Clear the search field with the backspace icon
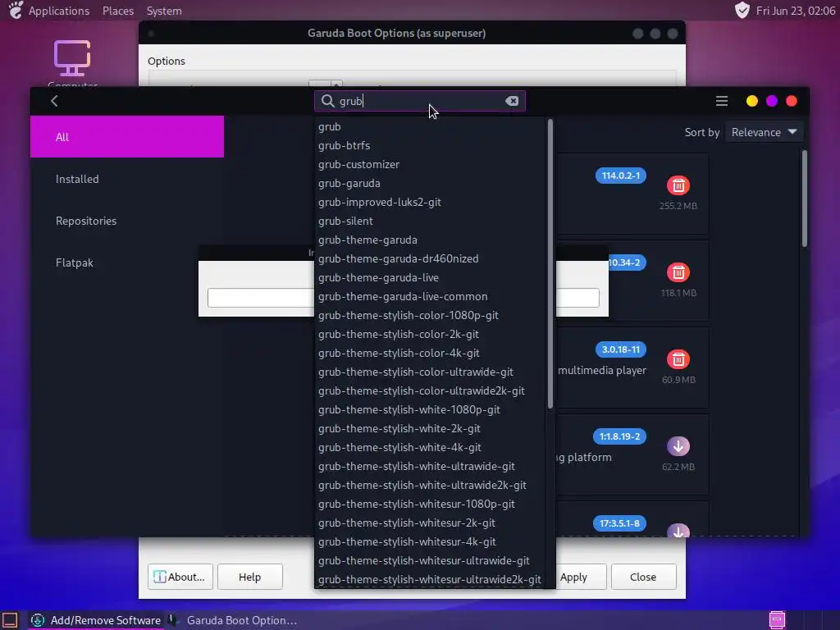The image size is (840, 630). [512, 101]
